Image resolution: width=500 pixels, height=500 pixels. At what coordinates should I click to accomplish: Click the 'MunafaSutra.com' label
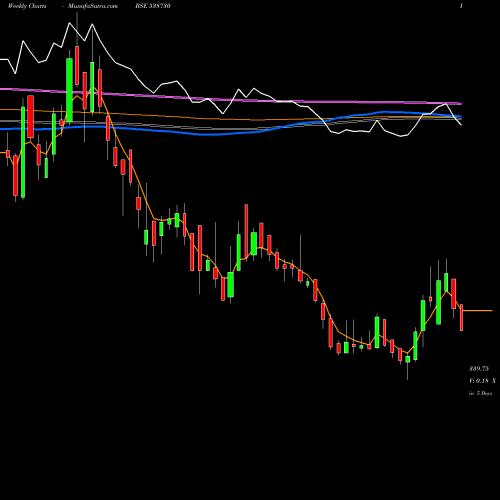coord(93,6)
